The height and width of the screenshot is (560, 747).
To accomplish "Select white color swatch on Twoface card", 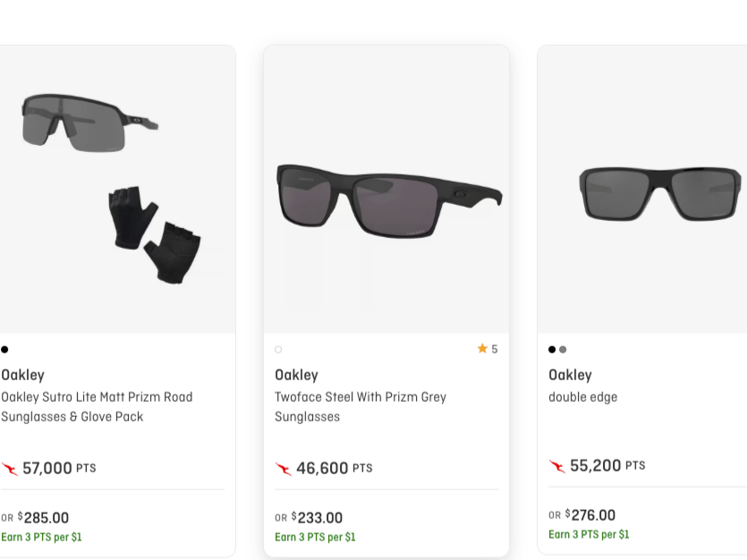I will point(278,350).
